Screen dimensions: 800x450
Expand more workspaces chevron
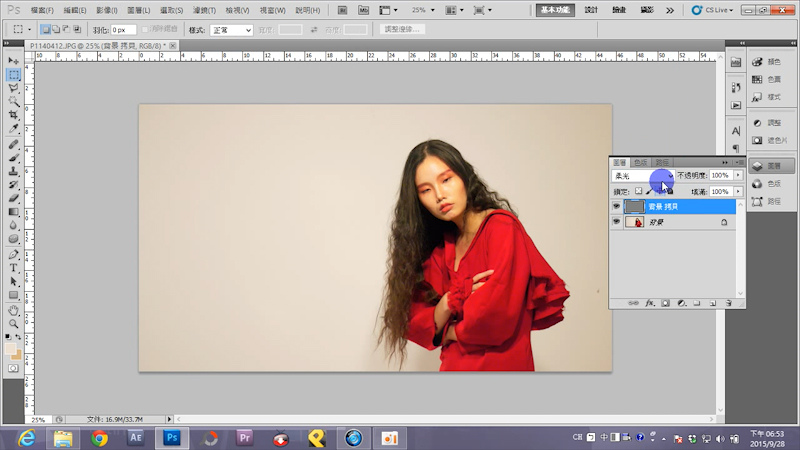tap(669, 10)
